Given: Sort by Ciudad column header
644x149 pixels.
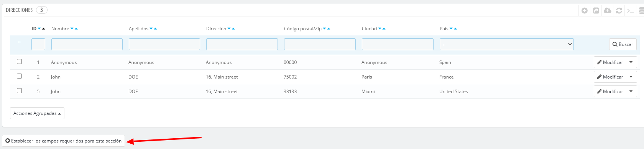Looking at the screenshot, I should (369, 29).
